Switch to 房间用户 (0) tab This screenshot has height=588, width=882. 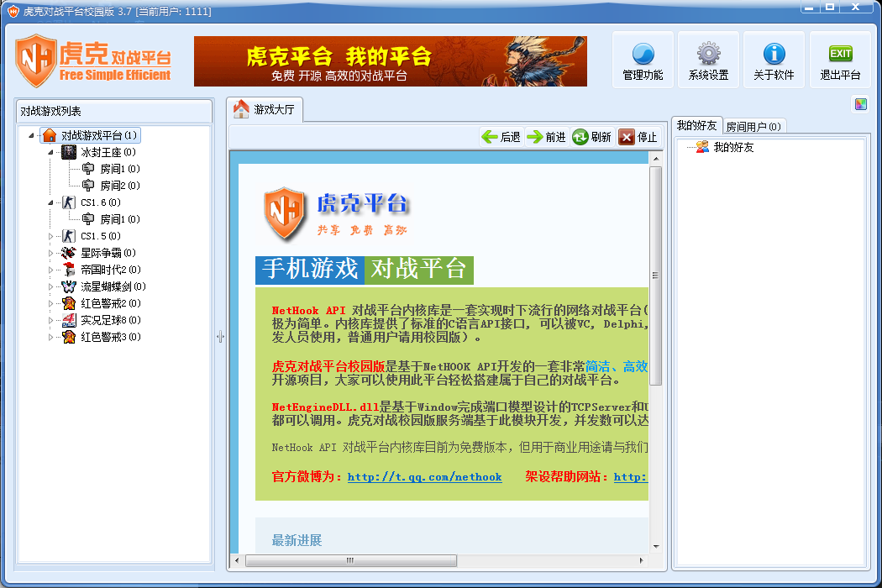click(x=753, y=127)
